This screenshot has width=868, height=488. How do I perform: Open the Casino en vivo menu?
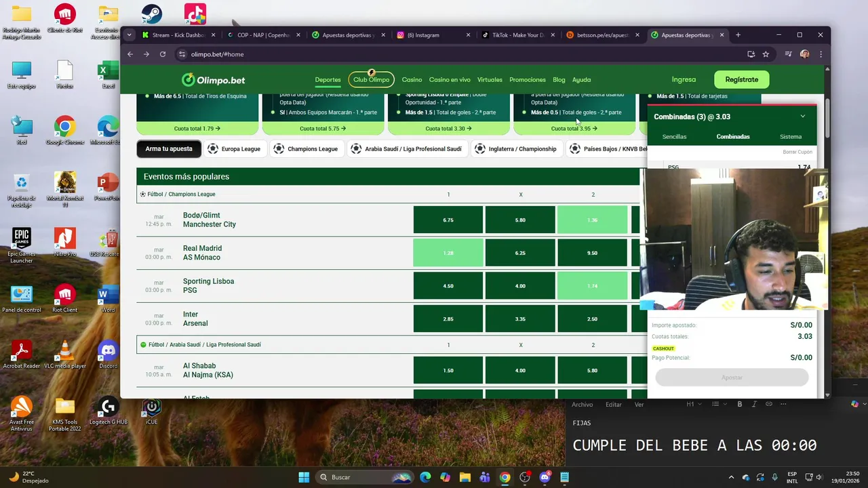(x=450, y=80)
